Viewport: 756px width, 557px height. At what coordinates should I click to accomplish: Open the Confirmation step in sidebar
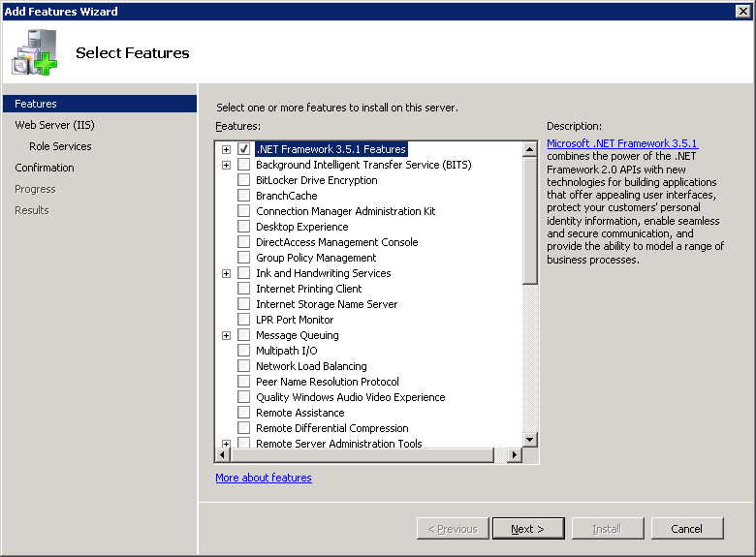point(45,168)
